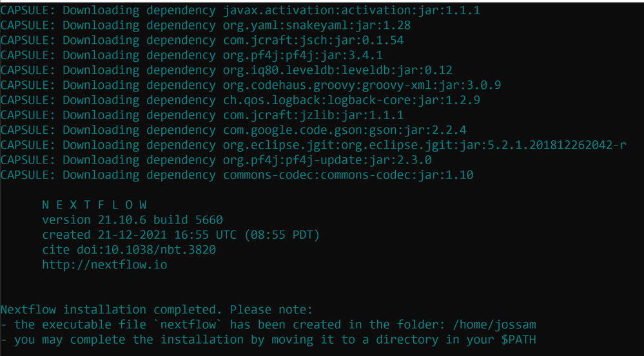Click the doi:10.1038/nbt.3820 citation text
The image size is (644, 356).
tap(146, 250)
